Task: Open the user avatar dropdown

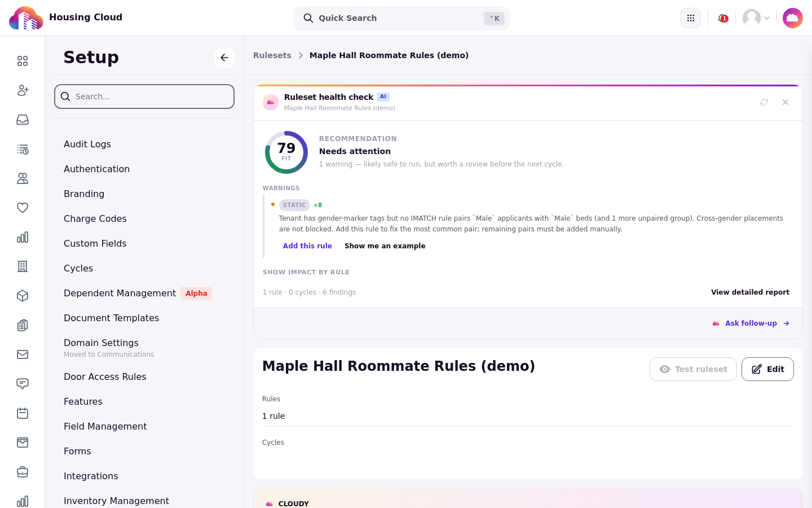Action: point(756,18)
